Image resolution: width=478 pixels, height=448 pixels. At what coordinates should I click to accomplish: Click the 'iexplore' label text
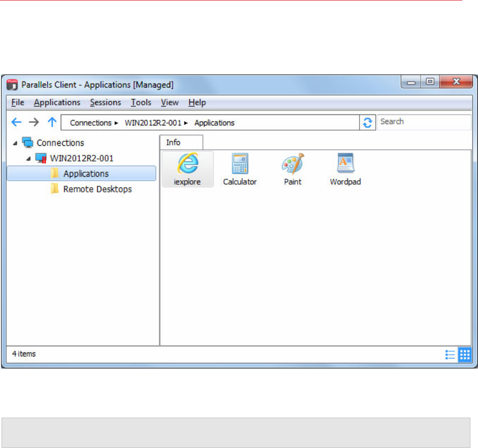click(x=187, y=182)
